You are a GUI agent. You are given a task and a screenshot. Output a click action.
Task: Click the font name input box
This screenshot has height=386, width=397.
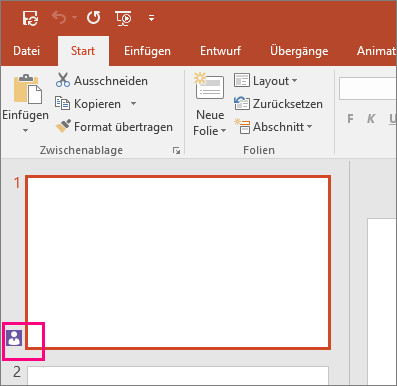click(368, 88)
